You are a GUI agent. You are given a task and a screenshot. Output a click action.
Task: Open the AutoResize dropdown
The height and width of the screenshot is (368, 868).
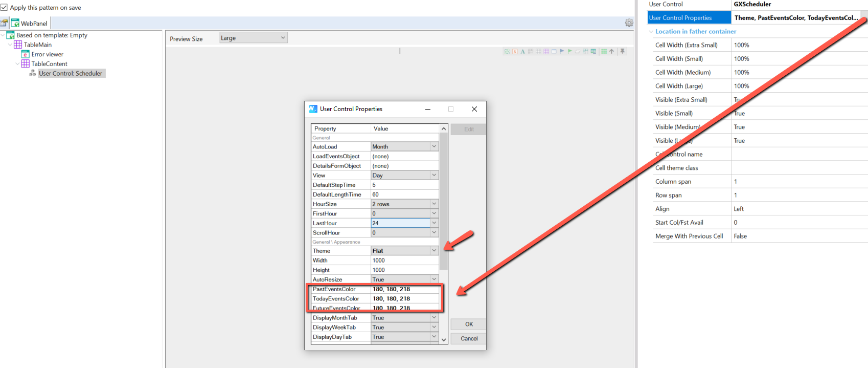[433, 279]
